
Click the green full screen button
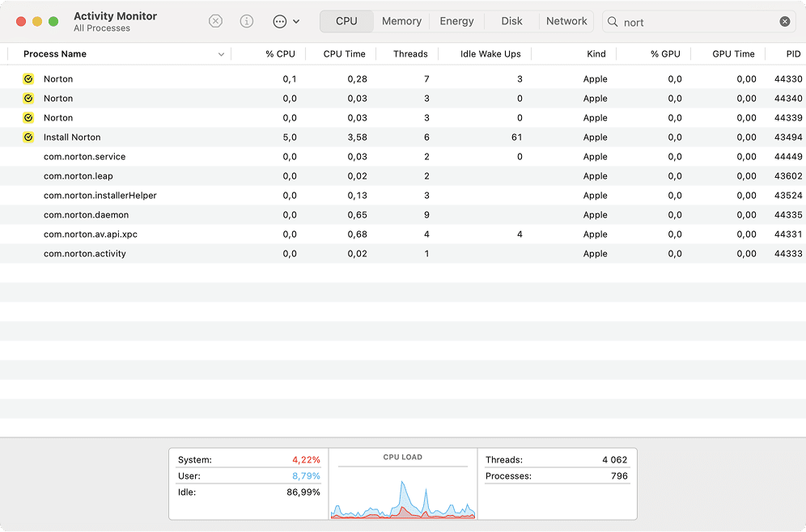click(53, 22)
